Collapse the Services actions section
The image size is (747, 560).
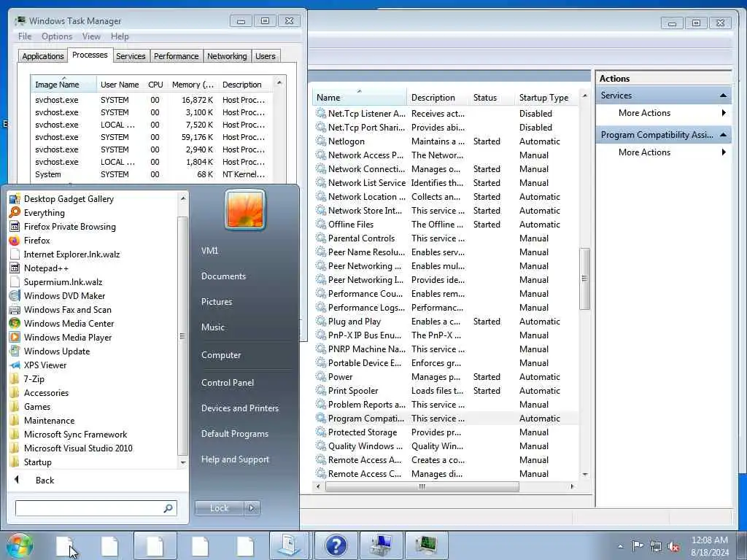[x=723, y=96]
